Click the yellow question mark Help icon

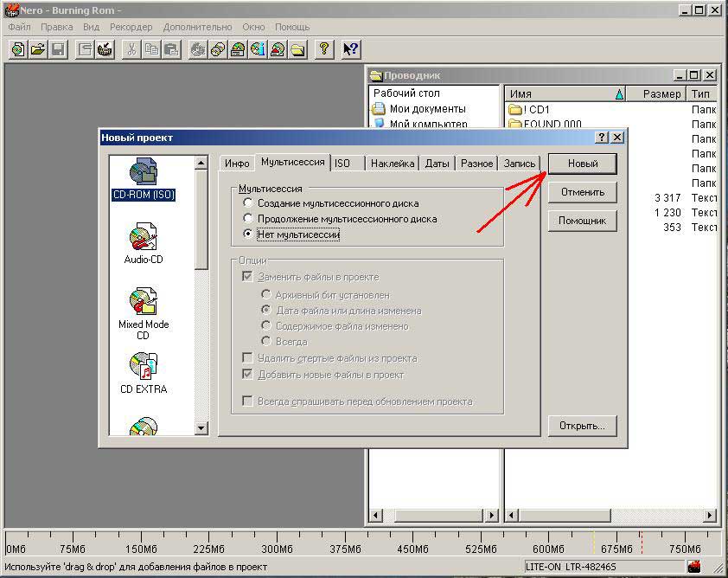coord(324,48)
